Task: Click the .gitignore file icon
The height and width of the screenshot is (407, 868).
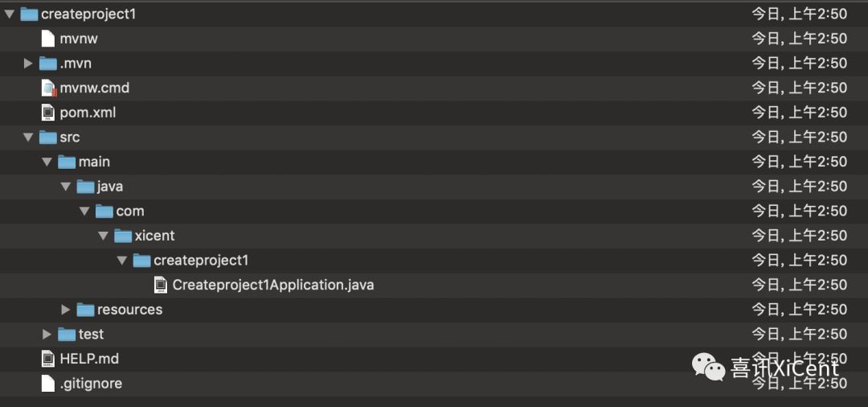Action: (x=48, y=384)
